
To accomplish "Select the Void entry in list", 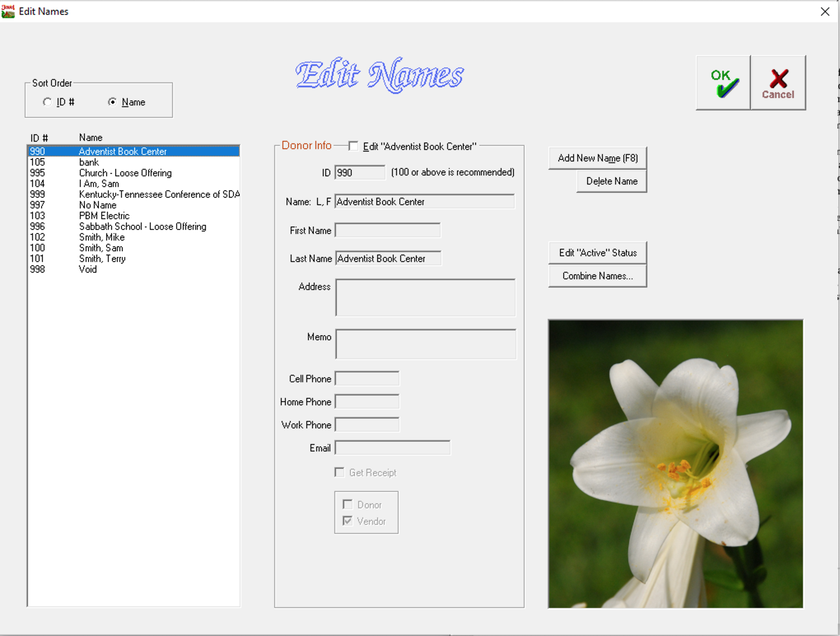I will point(88,269).
